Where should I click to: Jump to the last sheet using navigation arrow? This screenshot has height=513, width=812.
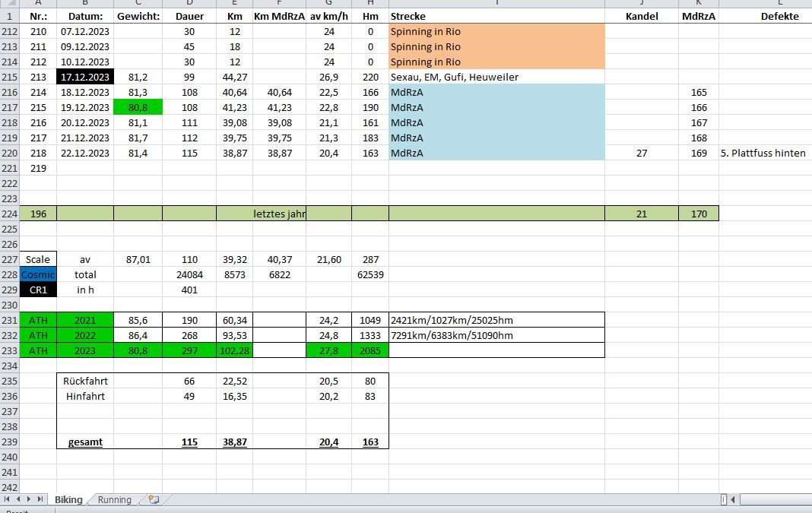pos(40,499)
